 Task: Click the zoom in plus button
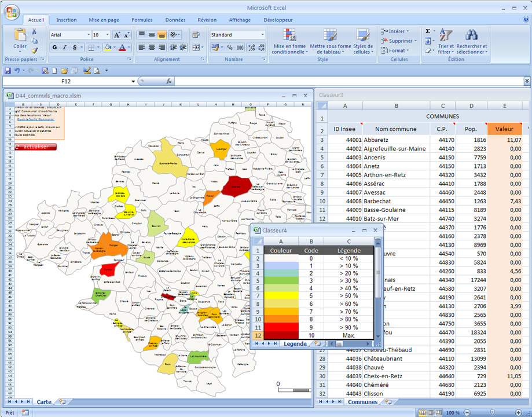tap(518, 412)
